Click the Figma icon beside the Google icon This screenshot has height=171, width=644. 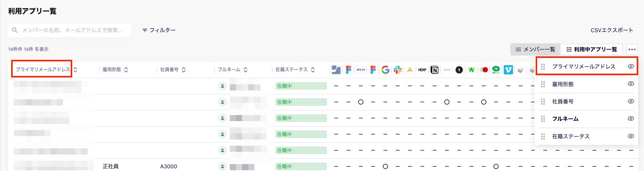click(373, 70)
